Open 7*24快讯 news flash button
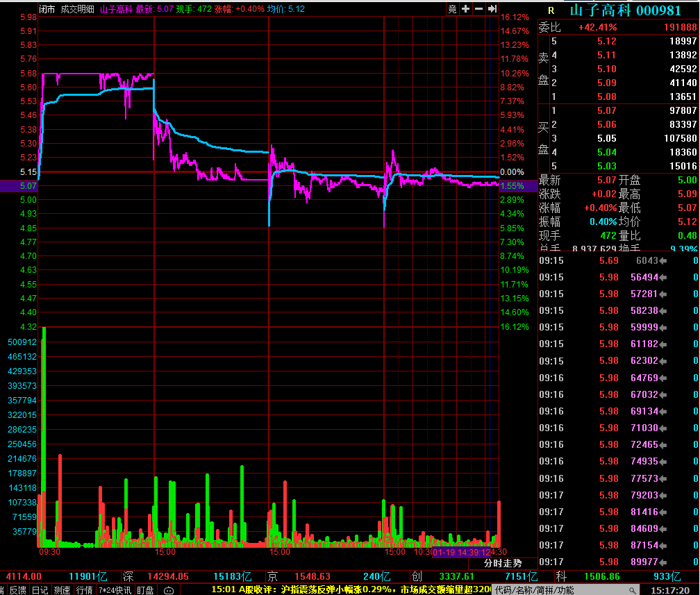 point(115,590)
